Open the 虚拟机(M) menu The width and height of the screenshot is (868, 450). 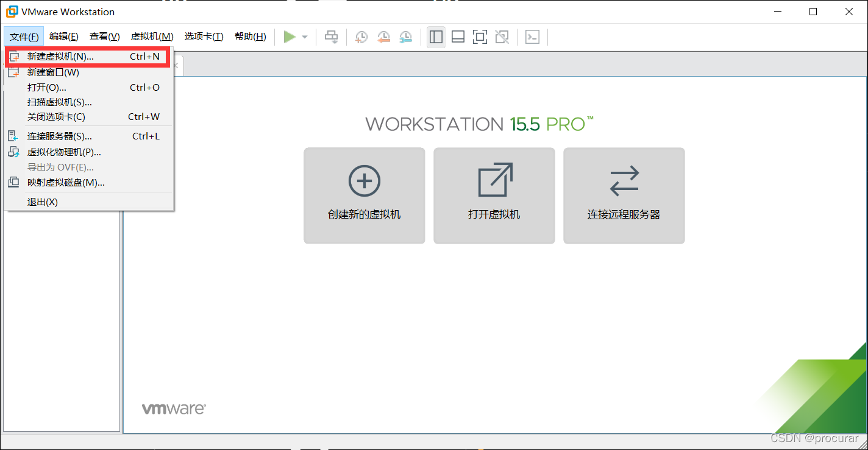click(x=152, y=37)
